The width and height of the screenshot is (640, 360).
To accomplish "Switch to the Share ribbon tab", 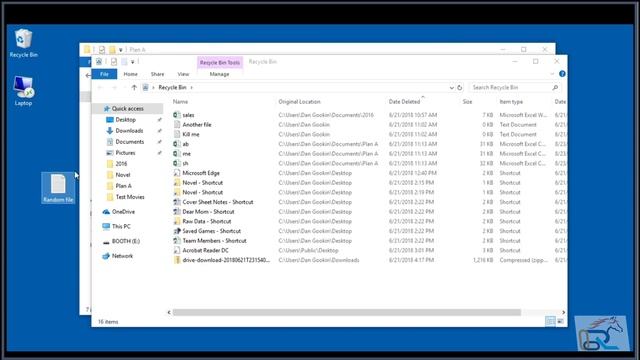I will [x=157, y=74].
